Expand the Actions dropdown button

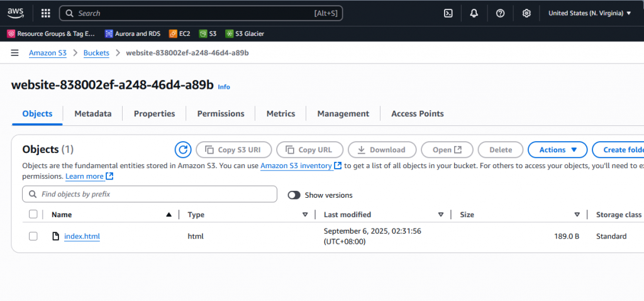(x=558, y=150)
